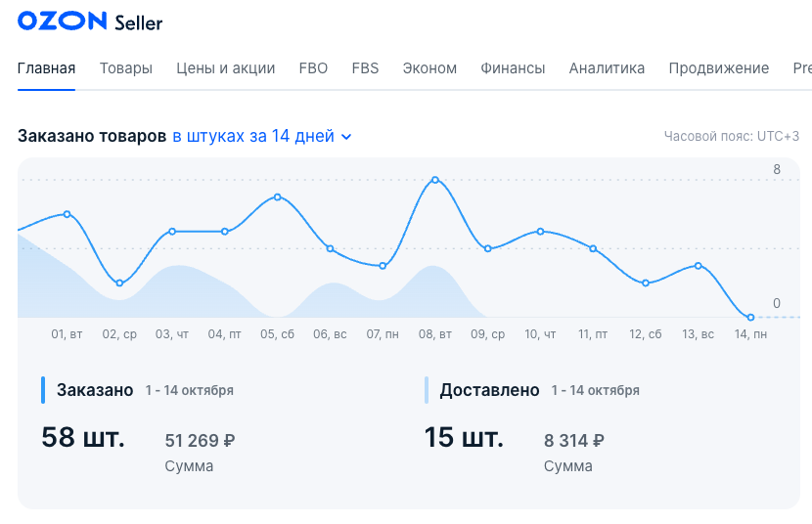Select the chart point for 06, вс
The image size is (812, 524).
(x=330, y=249)
